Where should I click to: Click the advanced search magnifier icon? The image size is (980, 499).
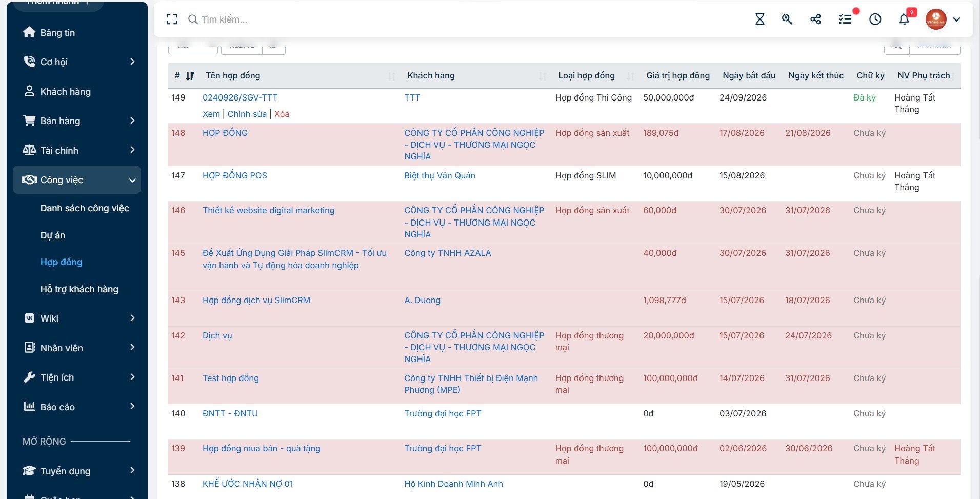tap(787, 19)
